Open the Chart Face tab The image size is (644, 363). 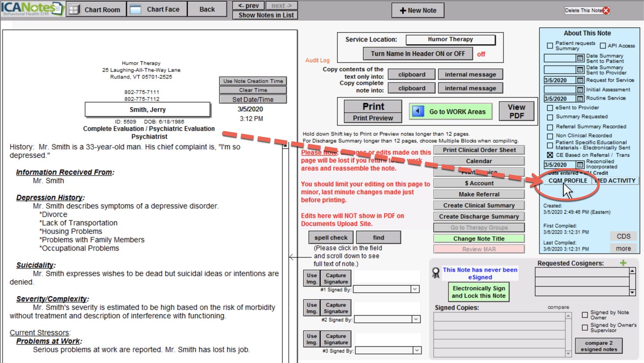pyautogui.click(x=157, y=9)
